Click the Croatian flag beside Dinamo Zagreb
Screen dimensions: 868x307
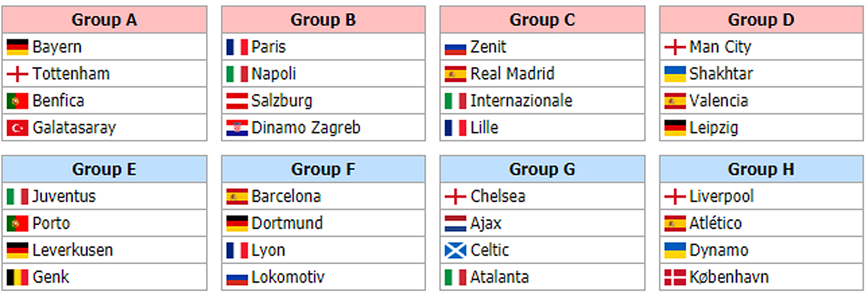click(x=237, y=128)
